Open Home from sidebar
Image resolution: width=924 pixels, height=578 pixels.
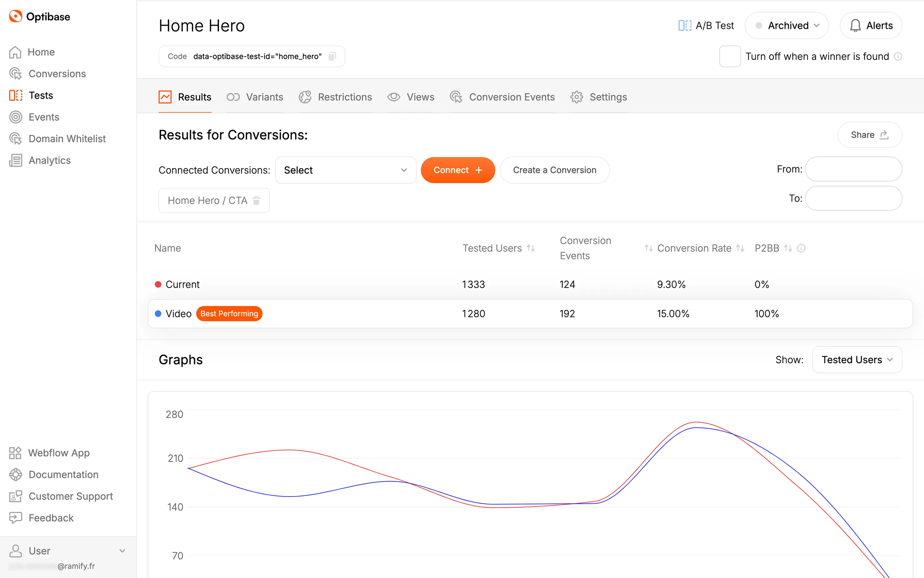32,52
